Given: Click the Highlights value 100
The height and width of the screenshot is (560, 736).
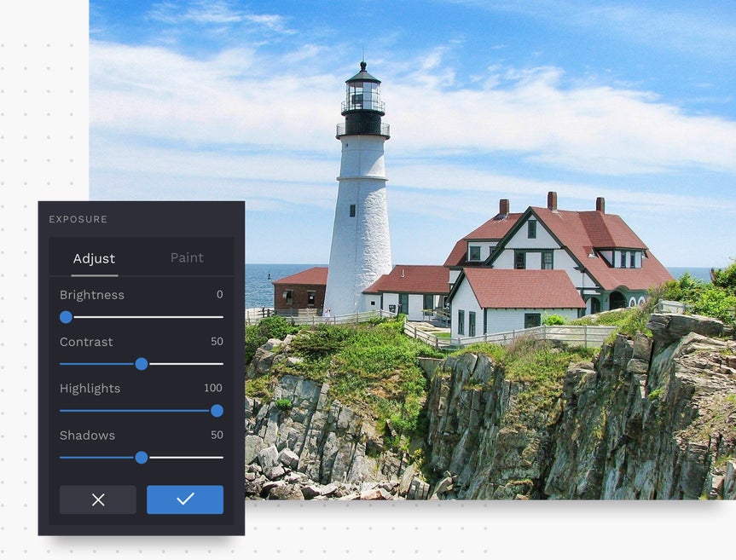Looking at the screenshot, I should click(213, 388).
